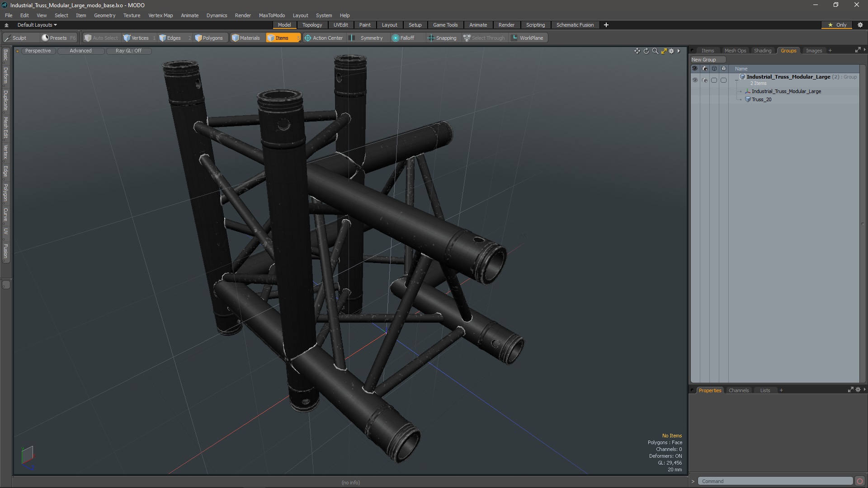868x488 pixels.
Task: Open the WorkPlane menu
Action: point(528,38)
